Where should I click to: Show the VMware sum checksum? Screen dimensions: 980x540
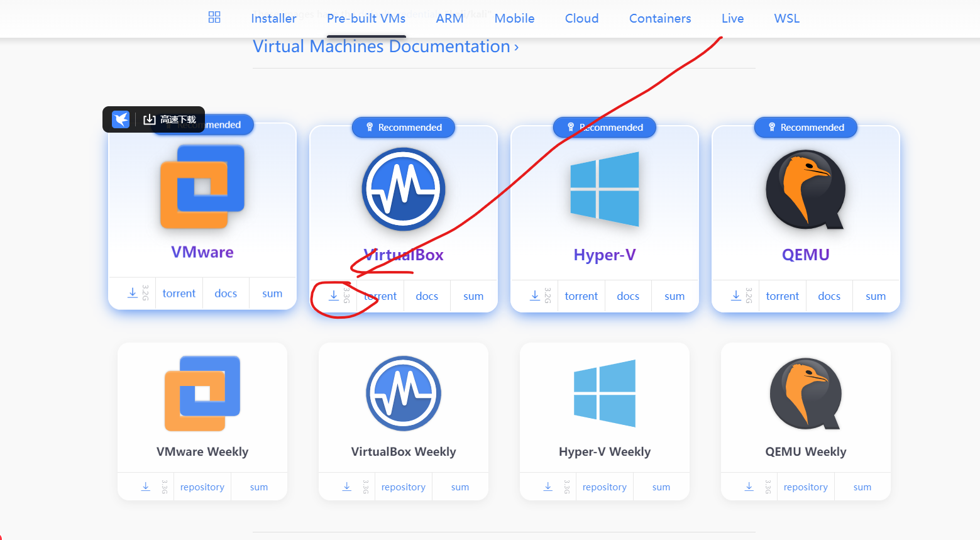pos(272,294)
